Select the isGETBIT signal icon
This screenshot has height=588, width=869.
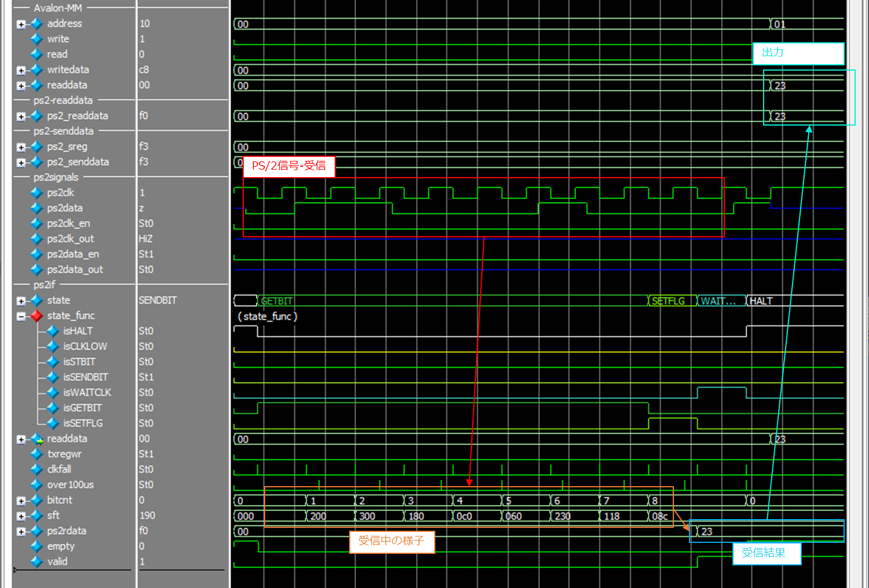tap(53, 407)
